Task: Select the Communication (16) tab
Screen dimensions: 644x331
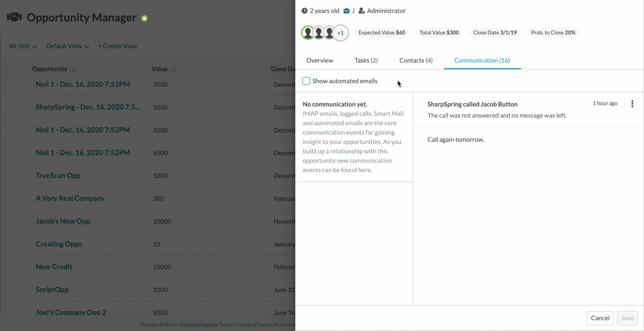Action: point(482,60)
